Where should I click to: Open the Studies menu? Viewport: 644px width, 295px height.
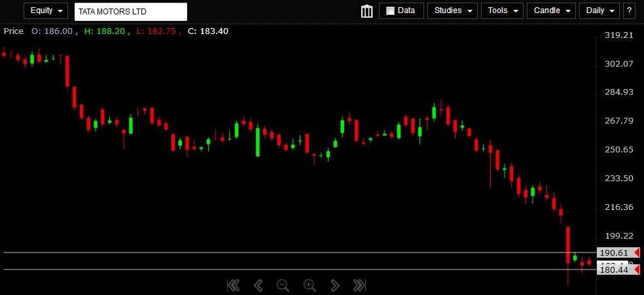pyautogui.click(x=452, y=11)
